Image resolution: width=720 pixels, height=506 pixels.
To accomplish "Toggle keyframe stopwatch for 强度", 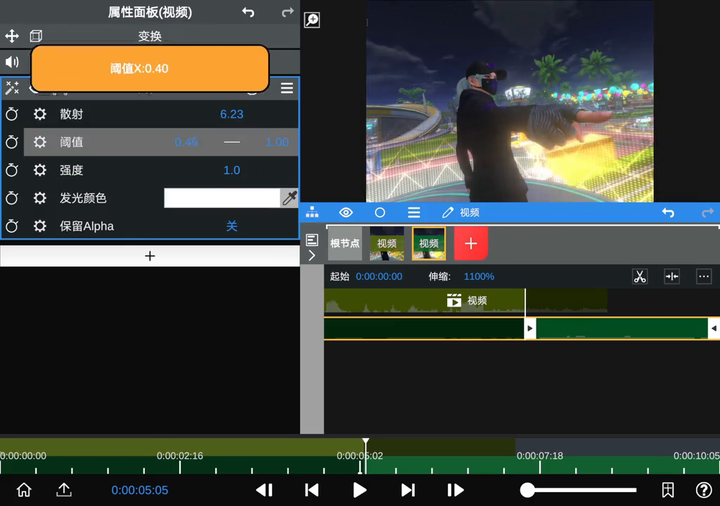I will click(12, 170).
